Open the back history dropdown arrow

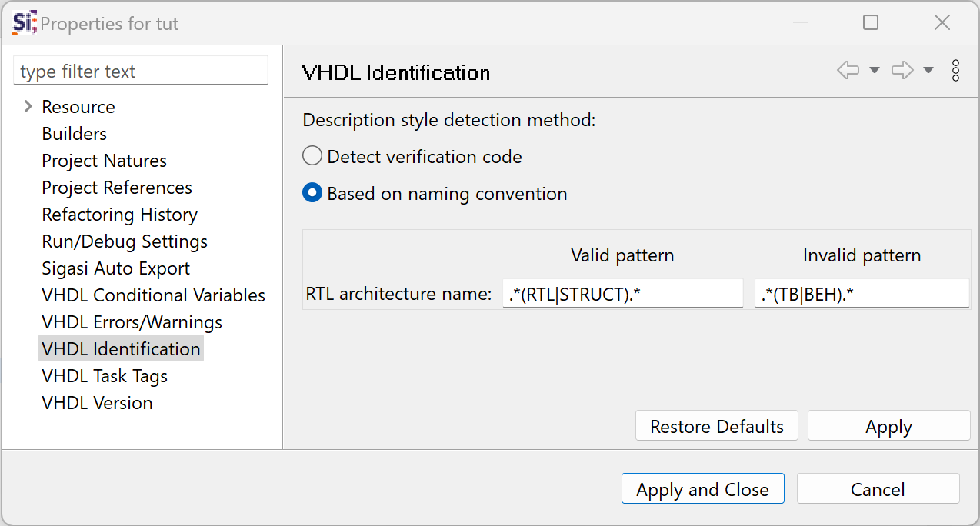[x=874, y=71]
